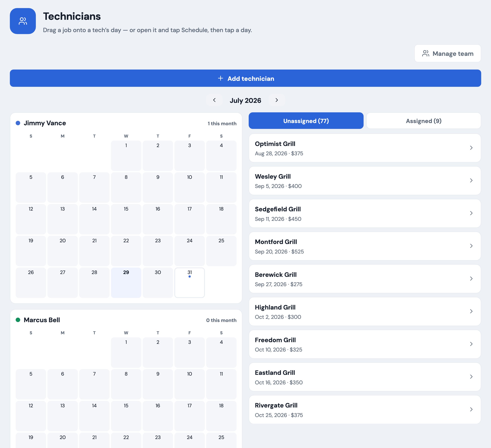The height and width of the screenshot is (448, 491).
Task: Select day 4 in Jimmy Vance's calendar
Action: [x=221, y=155]
